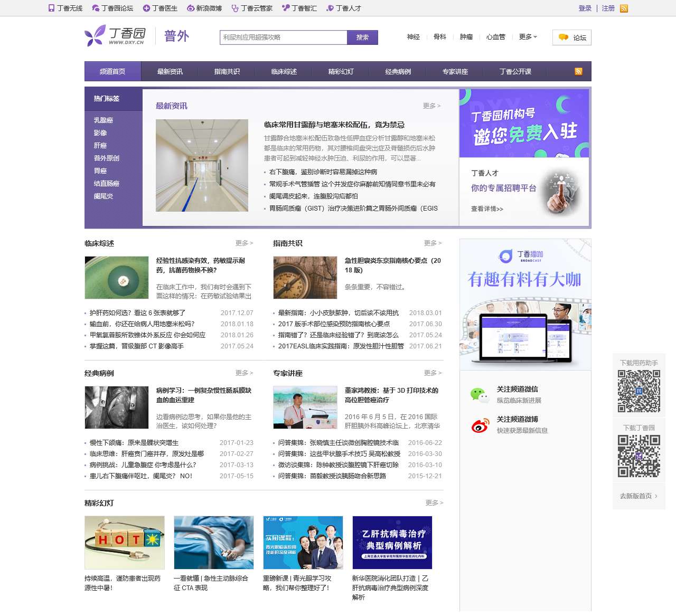The image size is (676, 616).
Task: Open article 护肝药如何选？看这 6 张表就够了
Action: [x=137, y=313]
